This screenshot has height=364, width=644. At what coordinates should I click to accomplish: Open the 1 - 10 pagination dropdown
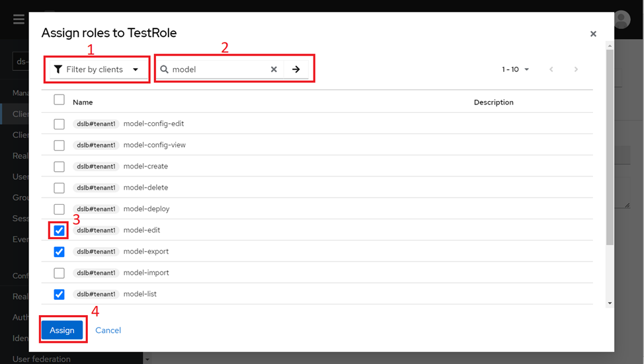pos(515,69)
